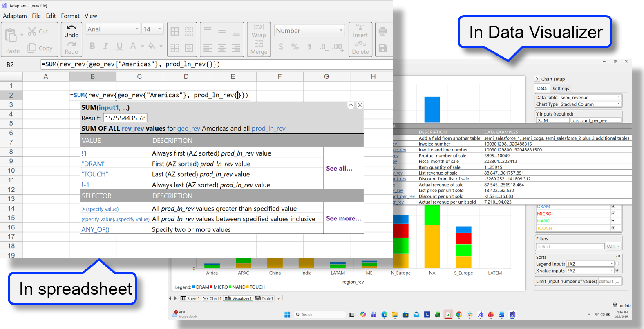Align text center icon
Image resolution: width=644 pixels, height=329 pixels.
pyautogui.click(x=222, y=48)
